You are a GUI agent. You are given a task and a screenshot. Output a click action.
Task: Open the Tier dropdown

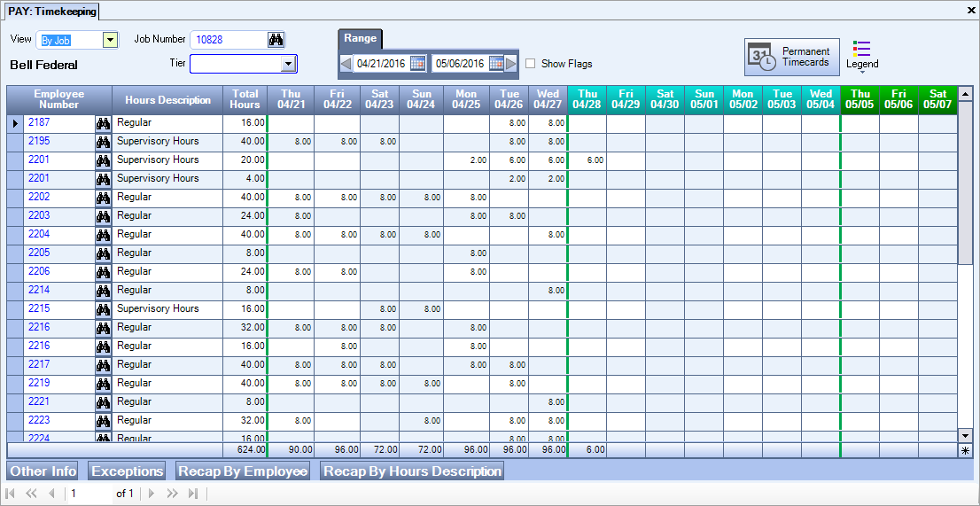[x=287, y=64]
